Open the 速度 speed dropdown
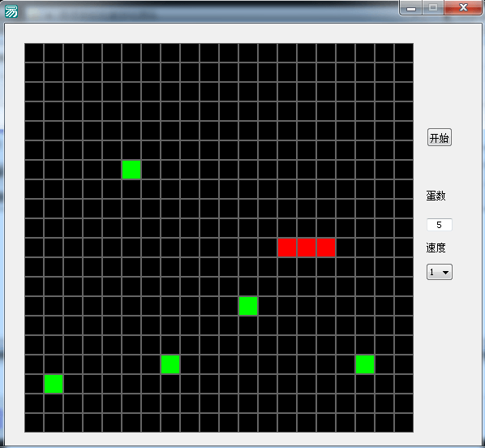The height and width of the screenshot is (448, 485). point(440,272)
